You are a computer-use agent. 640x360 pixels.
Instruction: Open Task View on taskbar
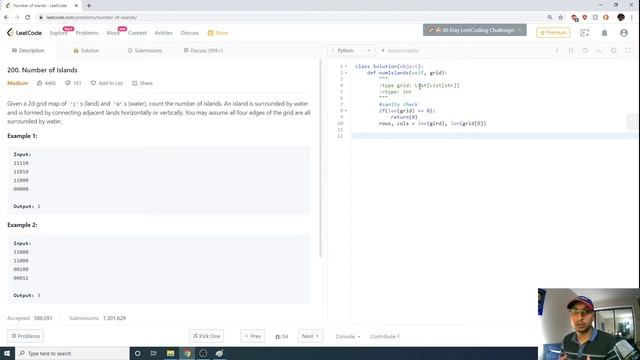point(154,353)
